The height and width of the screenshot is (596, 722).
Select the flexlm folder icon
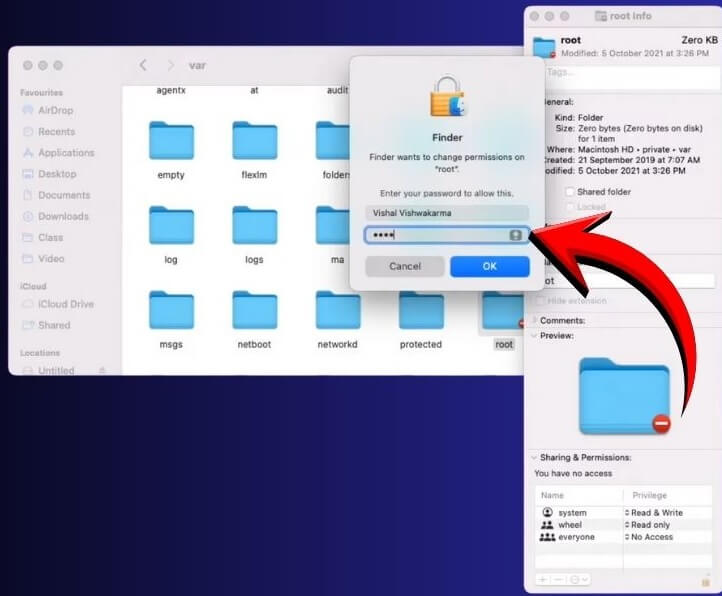255,140
